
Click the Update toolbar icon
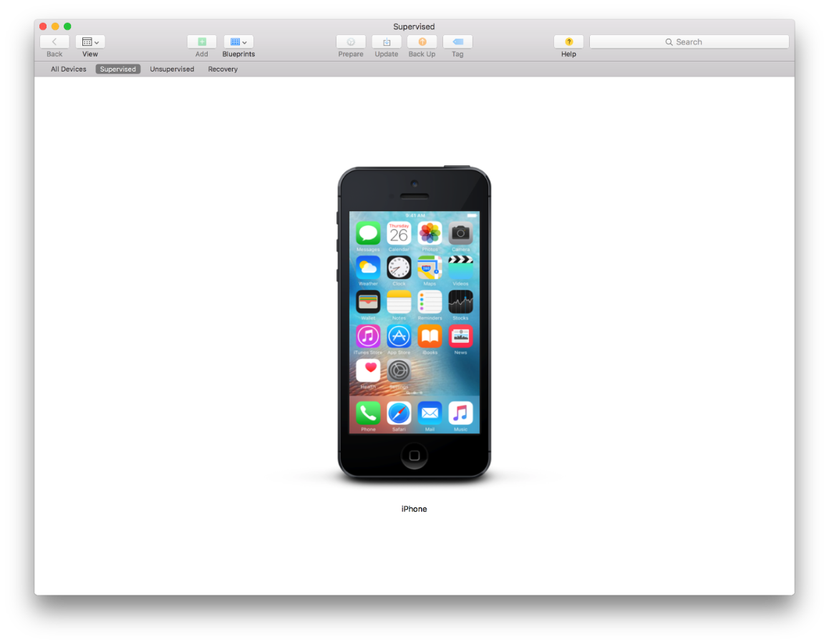click(x=387, y=42)
